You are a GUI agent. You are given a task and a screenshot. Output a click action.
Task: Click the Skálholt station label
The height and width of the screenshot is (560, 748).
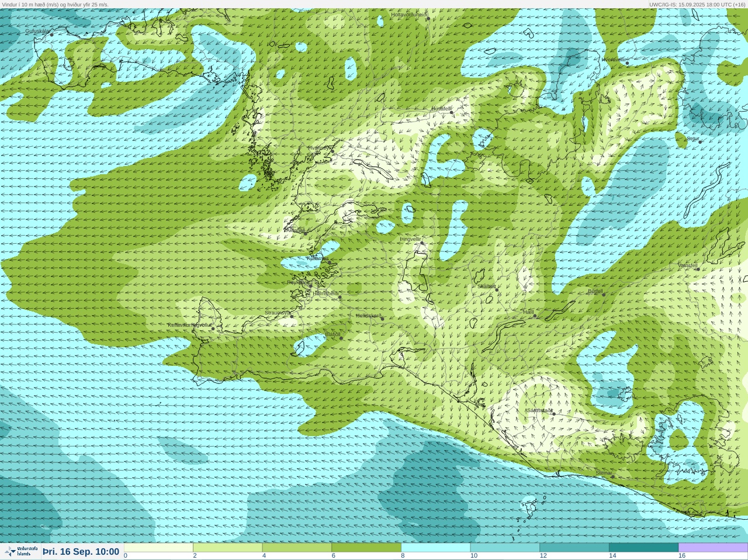tap(487, 286)
